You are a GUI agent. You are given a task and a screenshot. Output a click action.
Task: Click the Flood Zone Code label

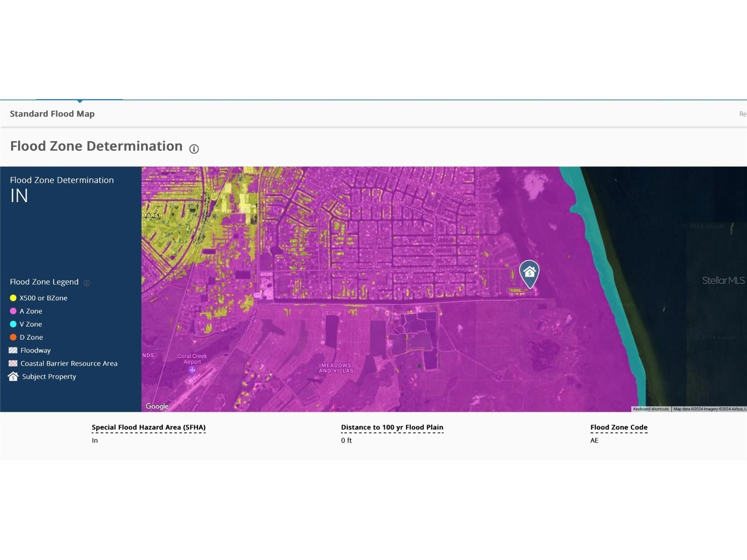click(619, 428)
